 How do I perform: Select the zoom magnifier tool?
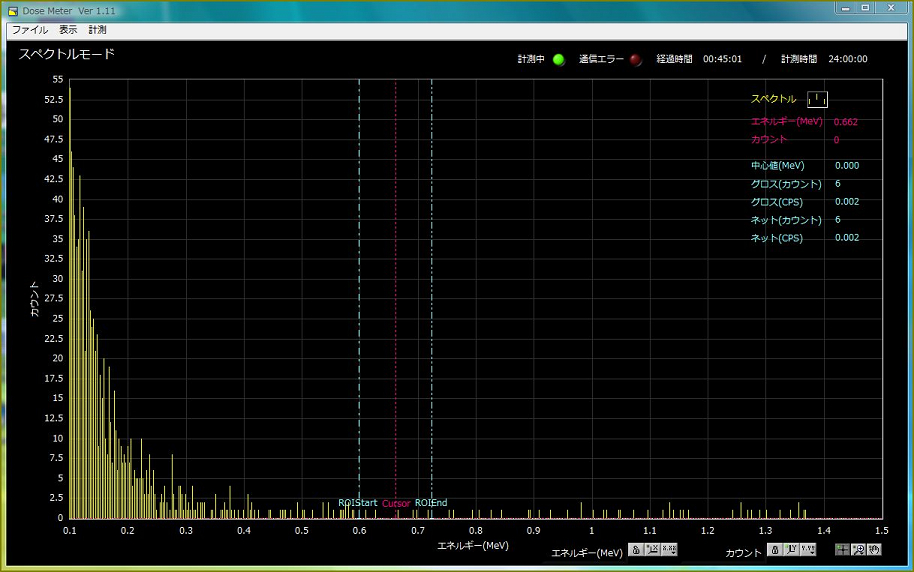tap(858, 550)
